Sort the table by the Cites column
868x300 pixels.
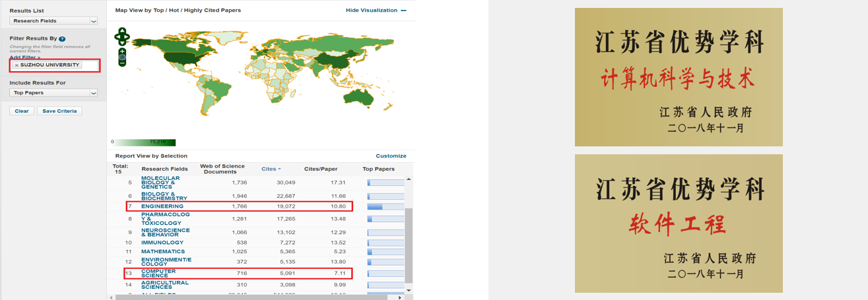[271, 169]
